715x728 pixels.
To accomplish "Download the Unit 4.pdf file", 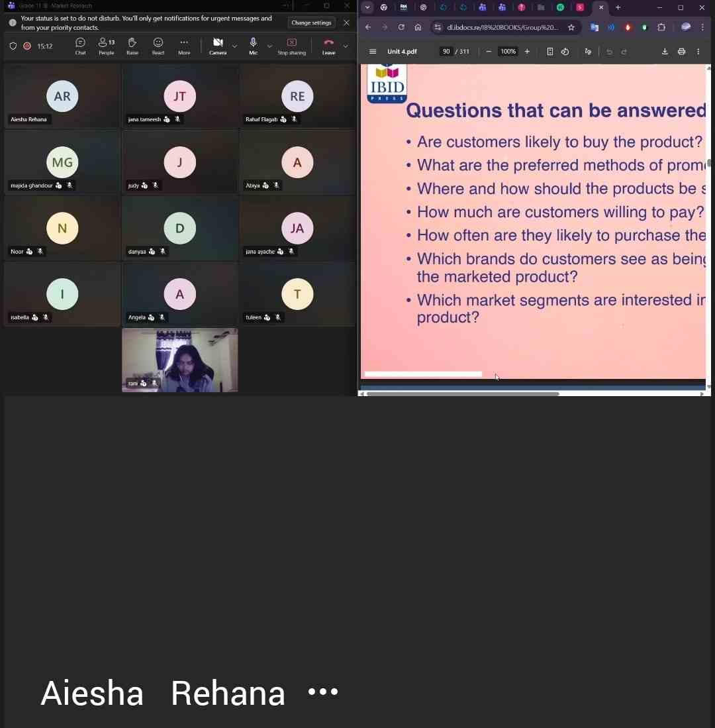I will [x=665, y=52].
